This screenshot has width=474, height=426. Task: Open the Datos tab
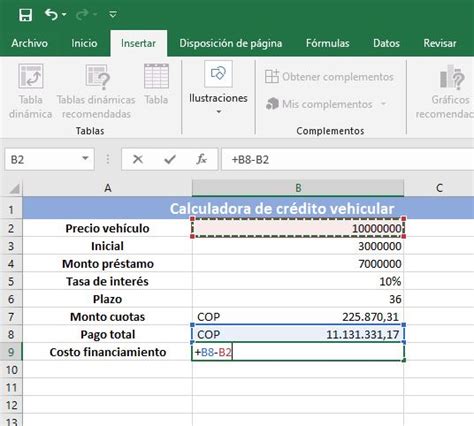[386, 43]
